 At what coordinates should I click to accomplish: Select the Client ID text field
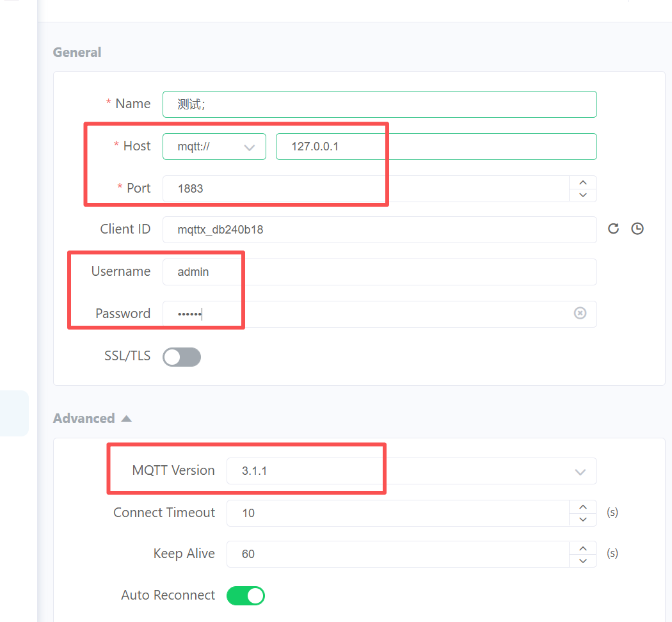pyautogui.click(x=379, y=230)
